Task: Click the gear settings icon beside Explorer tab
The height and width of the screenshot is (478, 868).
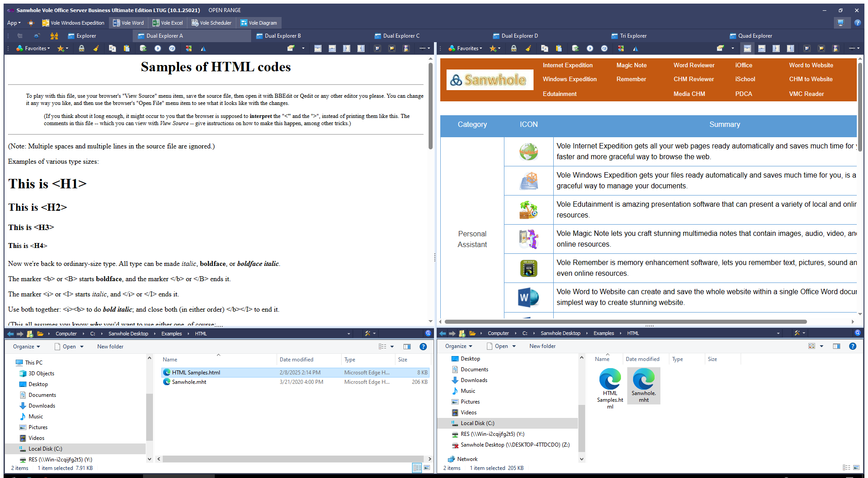Action: [x=37, y=36]
